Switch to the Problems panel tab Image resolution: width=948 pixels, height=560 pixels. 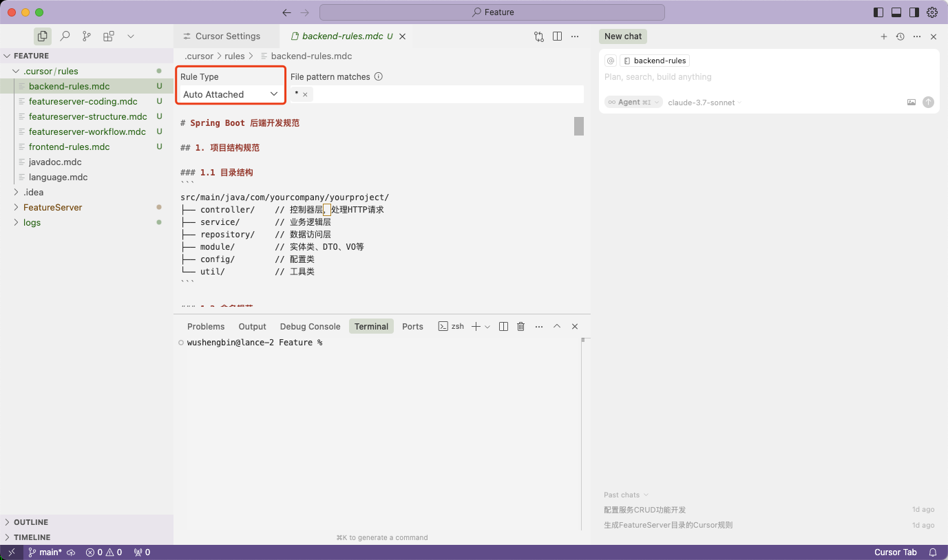(206, 326)
